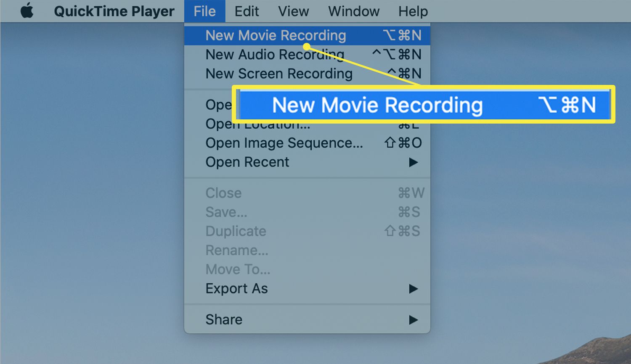Click the dimmed Rename… entry
This screenshot has height=364, width=631.
[x=307, y=250]
